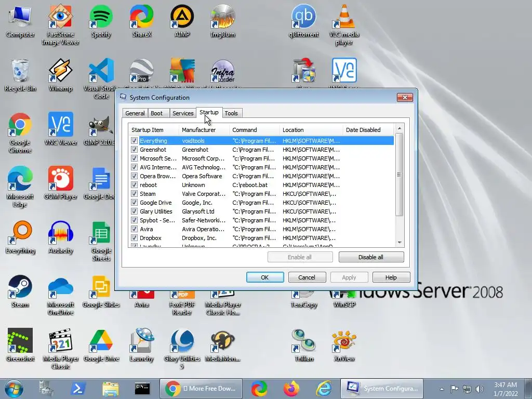Image resolution: width=532 pixels, height=399 pixels.
Task: Click the Visual Studio Code icon
Action: [101, 79]
